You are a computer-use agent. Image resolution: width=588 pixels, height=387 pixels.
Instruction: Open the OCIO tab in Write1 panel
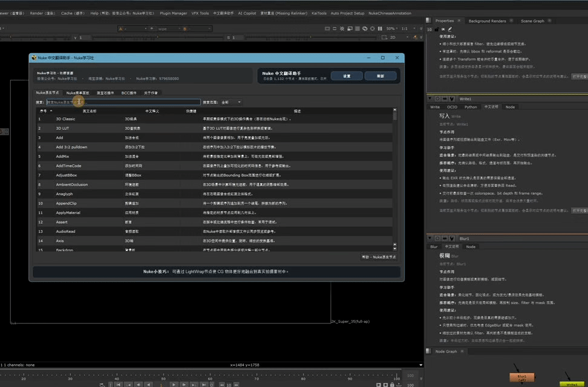click(x=452, y=107)
